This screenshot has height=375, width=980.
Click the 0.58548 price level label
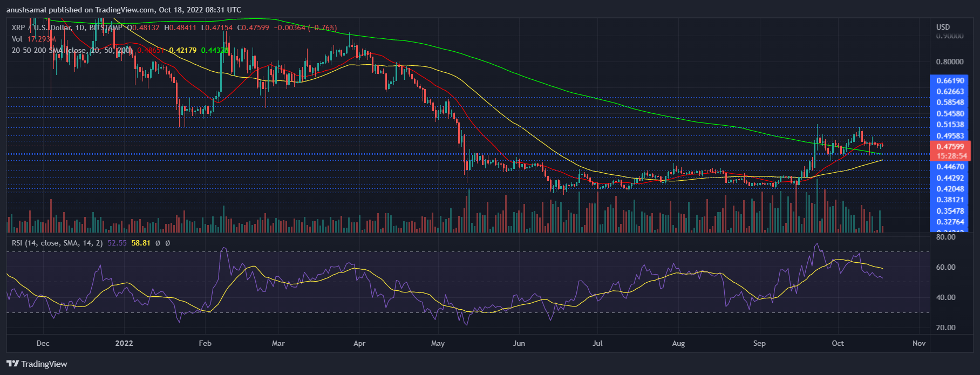pos(950,103)
